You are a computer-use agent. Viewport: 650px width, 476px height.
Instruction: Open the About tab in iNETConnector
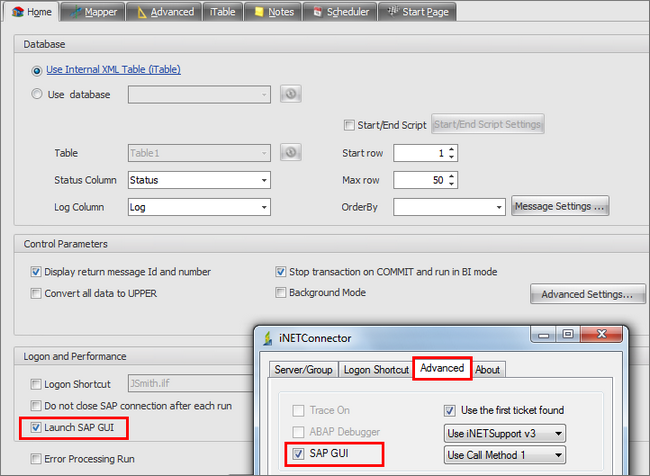click(488, 369)
